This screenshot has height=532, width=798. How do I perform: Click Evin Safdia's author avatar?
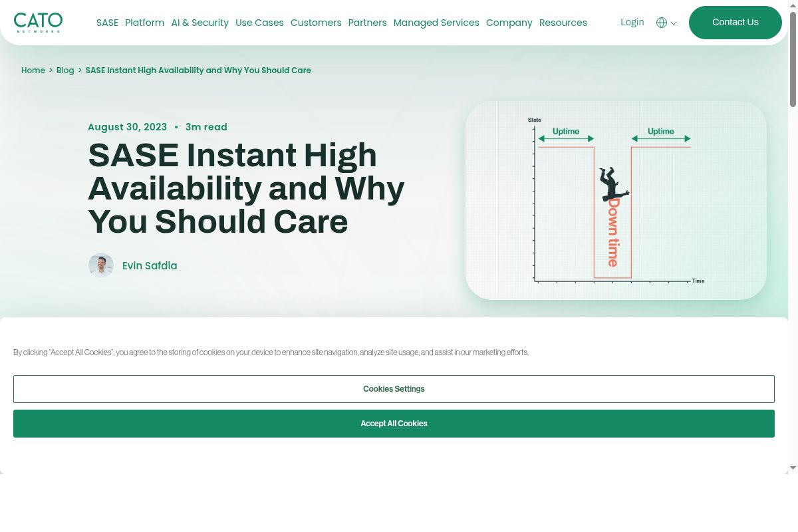pyautogui.click(x=101, y=265)
